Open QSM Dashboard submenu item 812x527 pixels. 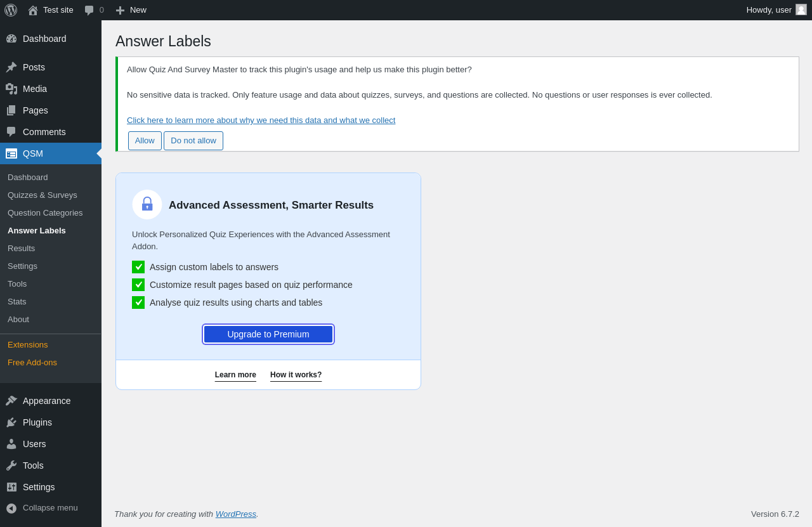point(51,178)
